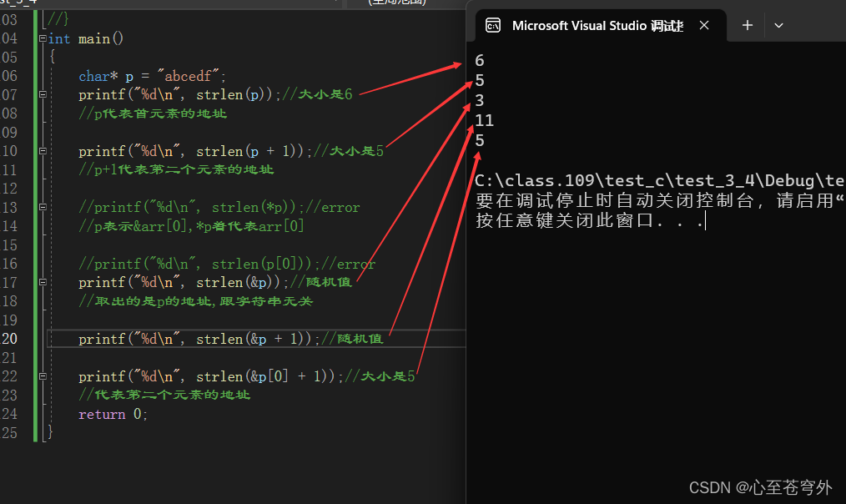This screenshot has width=846, height=504.
Task: Collapse the main() function outline box
Action: coord(43,39)
